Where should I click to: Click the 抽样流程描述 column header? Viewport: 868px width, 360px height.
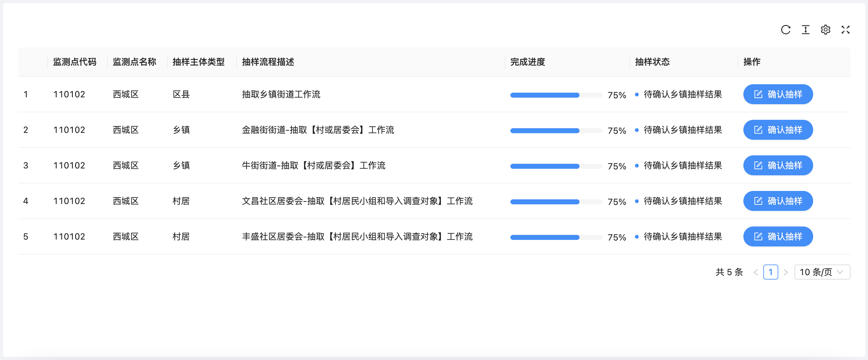pos(268,62)
